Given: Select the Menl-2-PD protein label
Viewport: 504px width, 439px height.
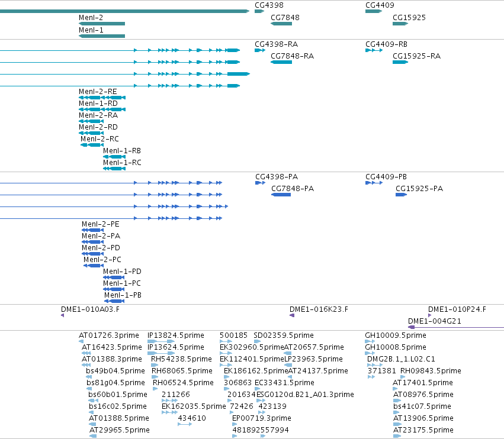Looking at the screenshot, I should tap(101, 248).
